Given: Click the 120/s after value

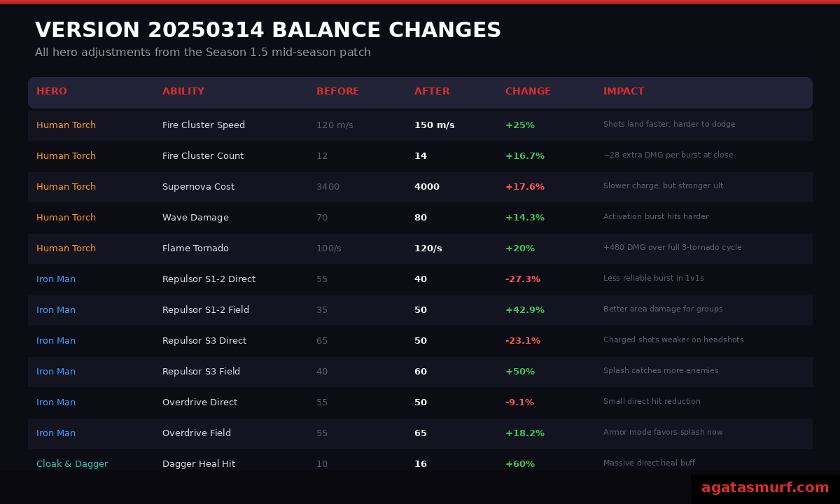Looking at the screenshot, I should (428, 248).
